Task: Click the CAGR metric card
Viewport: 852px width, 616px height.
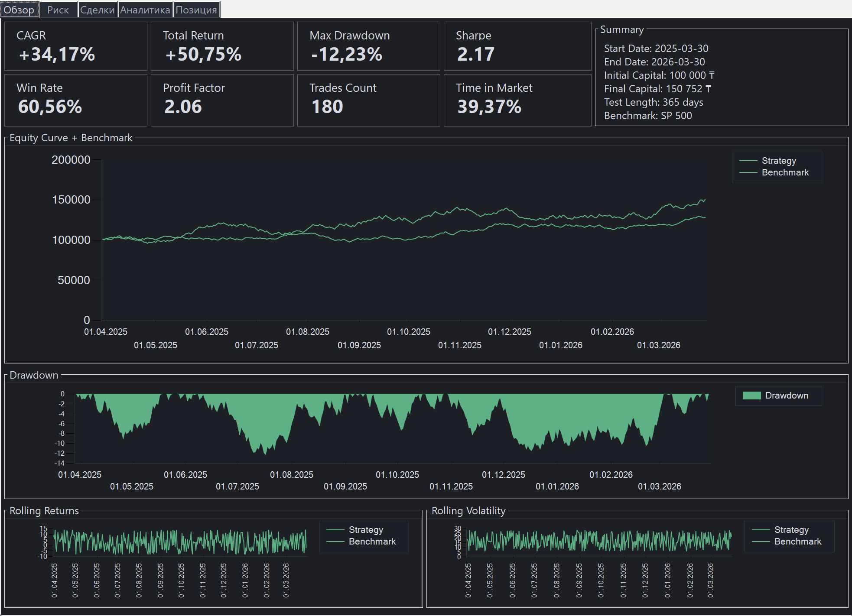Action: (x=75, y=46)
